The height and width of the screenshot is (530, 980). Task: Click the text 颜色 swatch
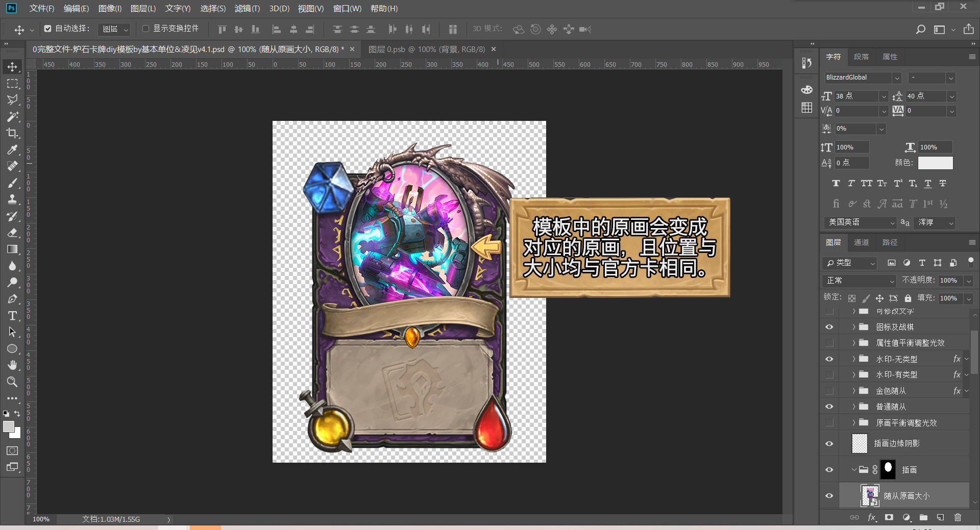[x=935, y=163]
